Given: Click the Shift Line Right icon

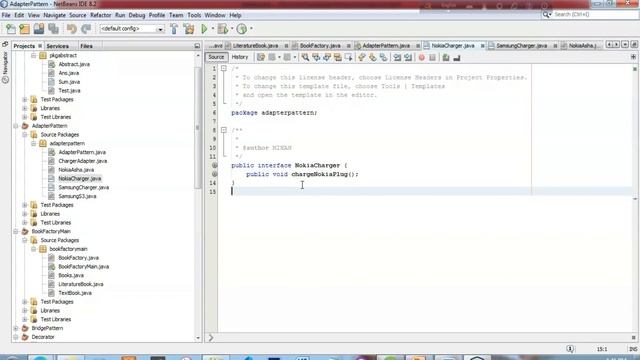Looking at the screenshot, I should click(x=408, y=58).
